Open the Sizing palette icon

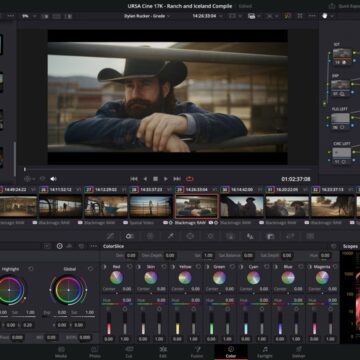click(x=290, y=236)
